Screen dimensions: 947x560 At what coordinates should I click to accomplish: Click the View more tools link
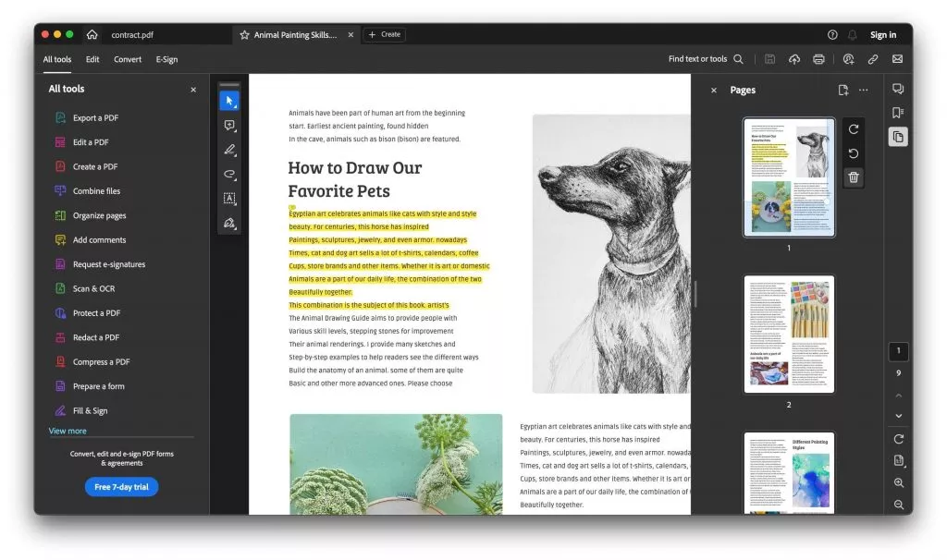67,430
